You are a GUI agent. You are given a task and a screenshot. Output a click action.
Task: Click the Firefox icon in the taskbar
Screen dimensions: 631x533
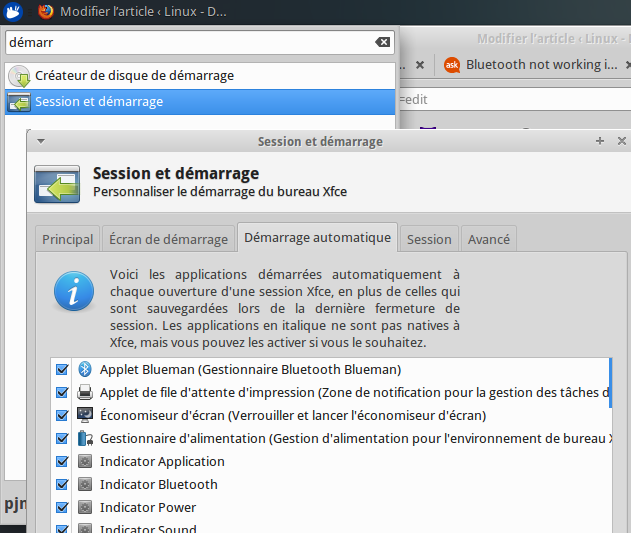pos(46,12)
